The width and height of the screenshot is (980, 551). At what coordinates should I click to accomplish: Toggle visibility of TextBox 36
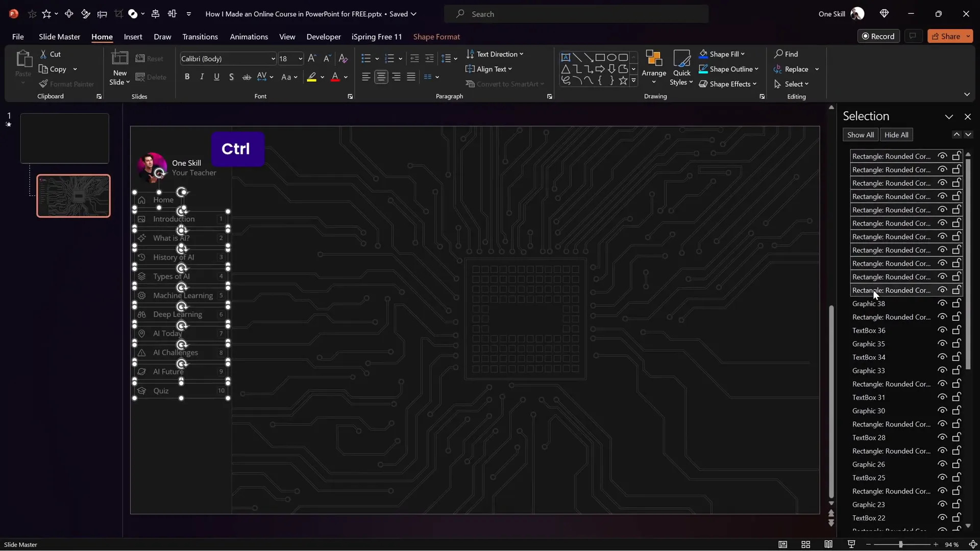pyautogui.click(x=942, y=330)
